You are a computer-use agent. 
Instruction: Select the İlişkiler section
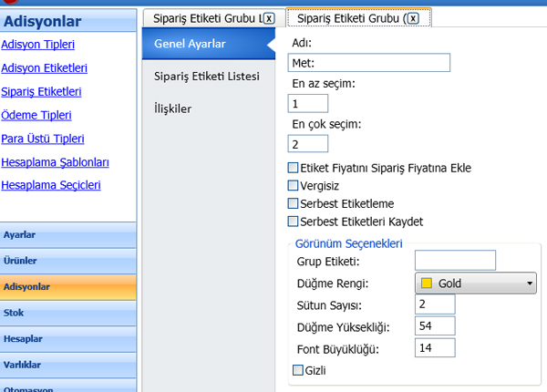(x=173, y=108)
